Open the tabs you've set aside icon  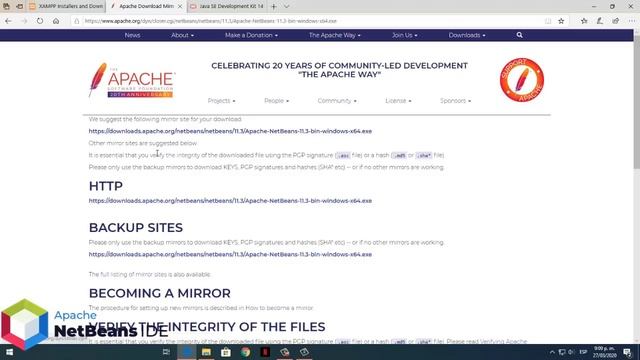click(x=6, y=6)
